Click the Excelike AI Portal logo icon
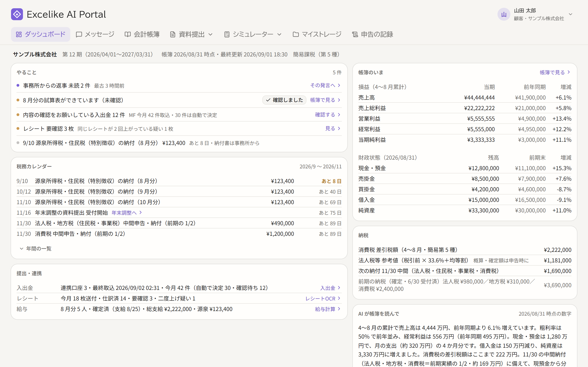This screenshot has width=588, height=367. pyautogui.click(x=17, y=14)
